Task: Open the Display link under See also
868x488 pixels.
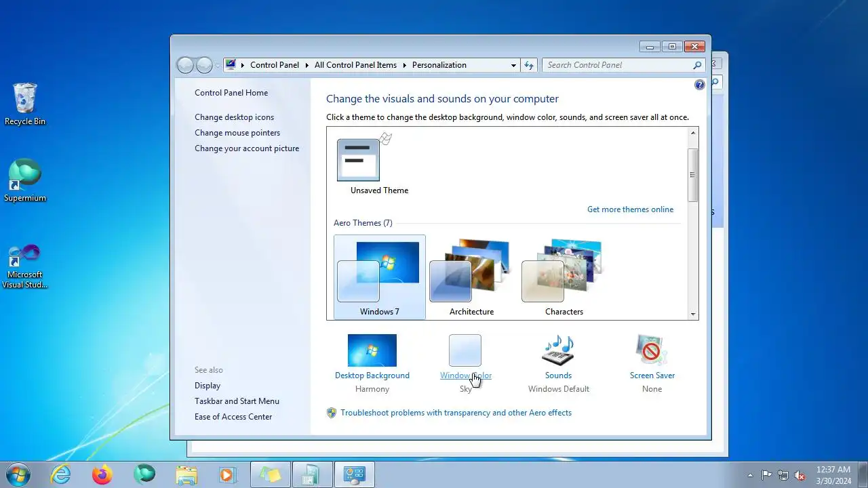Action: click(208, 386)
